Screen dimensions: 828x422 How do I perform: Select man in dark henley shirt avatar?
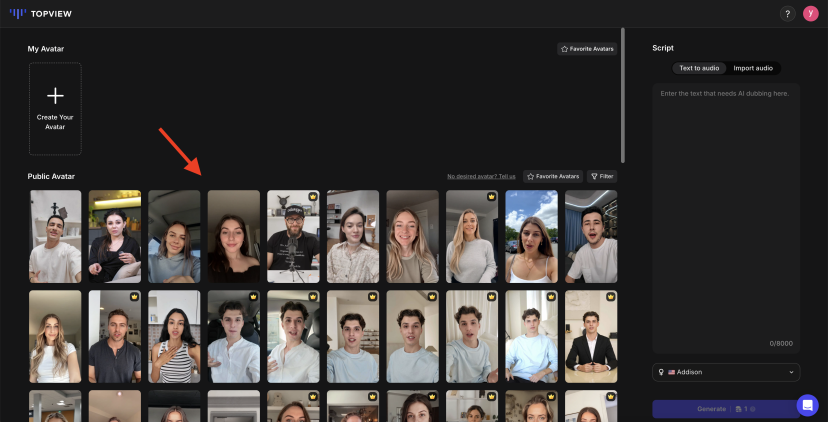(115, 336)
